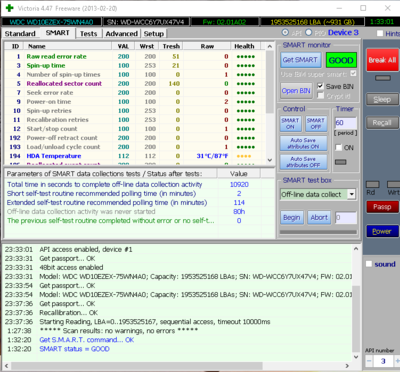This screenshot has height=372, width=400.
Task: Click the SMART ON button
Action: tap(290, 123)
